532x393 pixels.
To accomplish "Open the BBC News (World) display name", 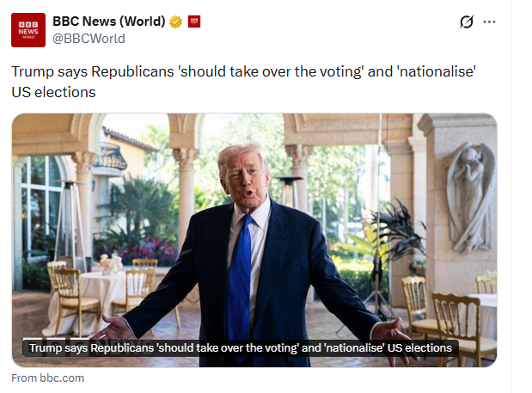I will tap(108, 21).
